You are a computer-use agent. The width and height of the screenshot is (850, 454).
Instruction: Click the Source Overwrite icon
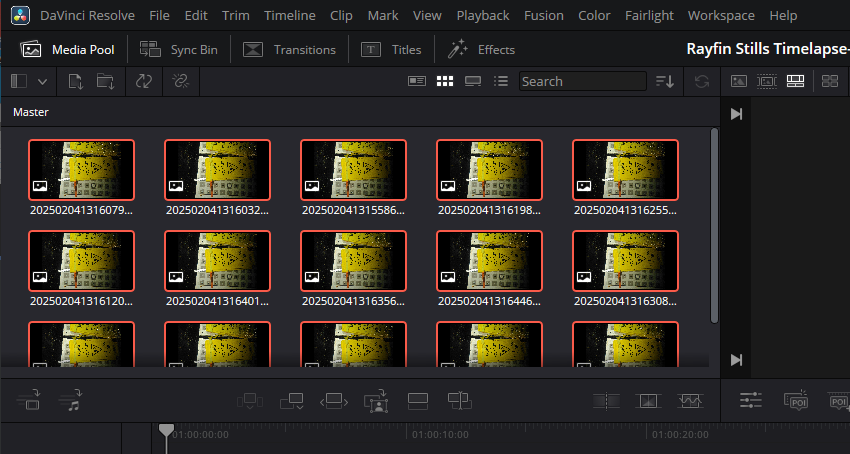click(460, 401)
